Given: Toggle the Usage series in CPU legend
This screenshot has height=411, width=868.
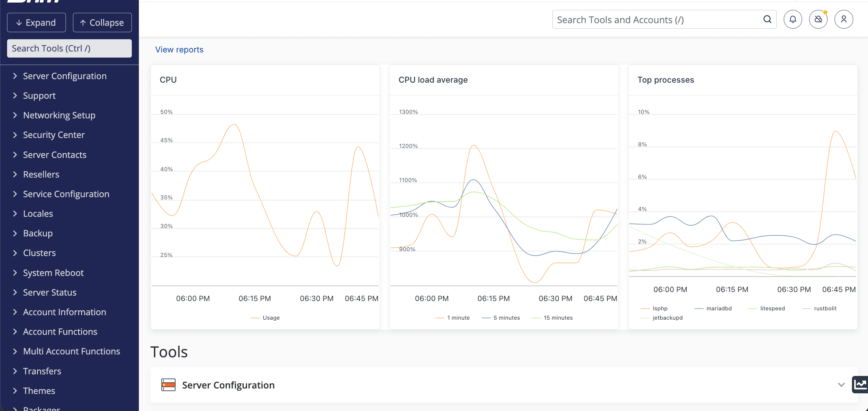Looking at the screenshot, I should (x=265, y=318).
